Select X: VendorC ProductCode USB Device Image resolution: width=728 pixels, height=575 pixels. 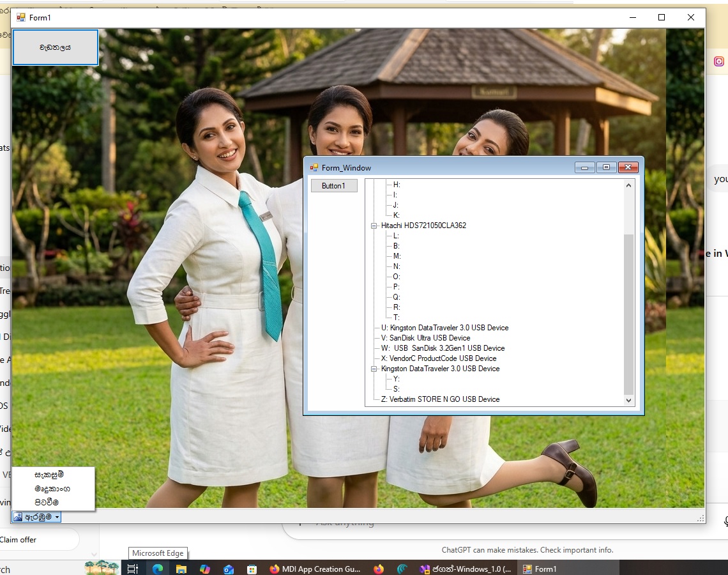coord(439,358)
